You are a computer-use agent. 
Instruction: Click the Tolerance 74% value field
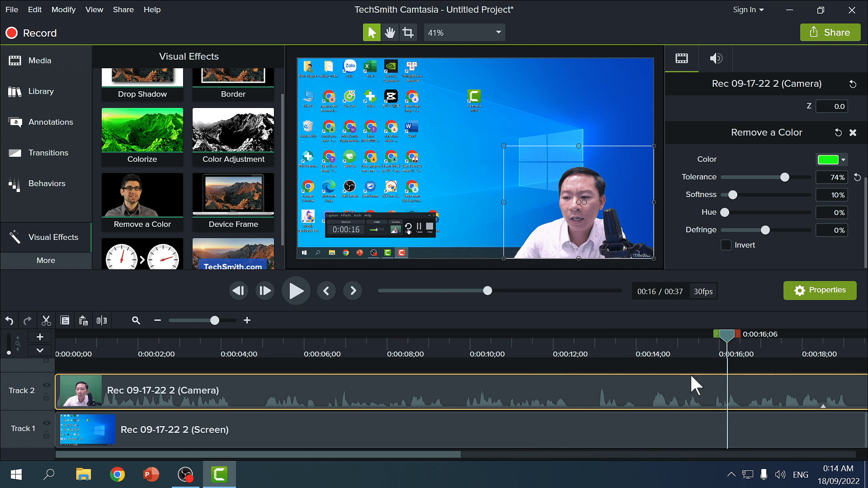(831, 178)
